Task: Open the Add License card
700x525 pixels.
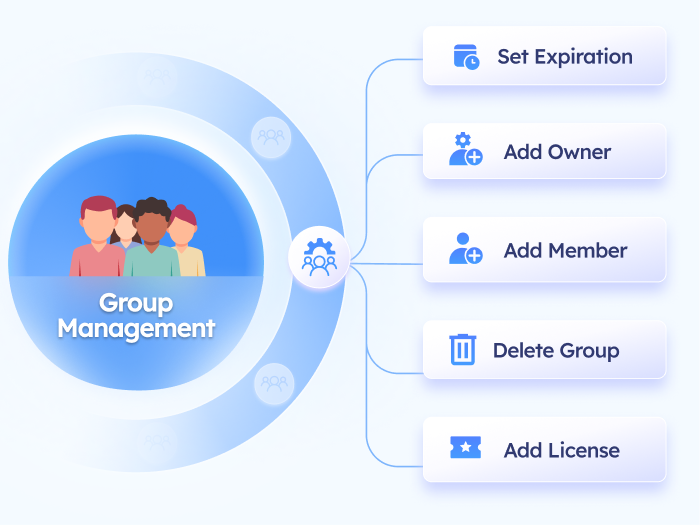Action: [x=545, y=450]
